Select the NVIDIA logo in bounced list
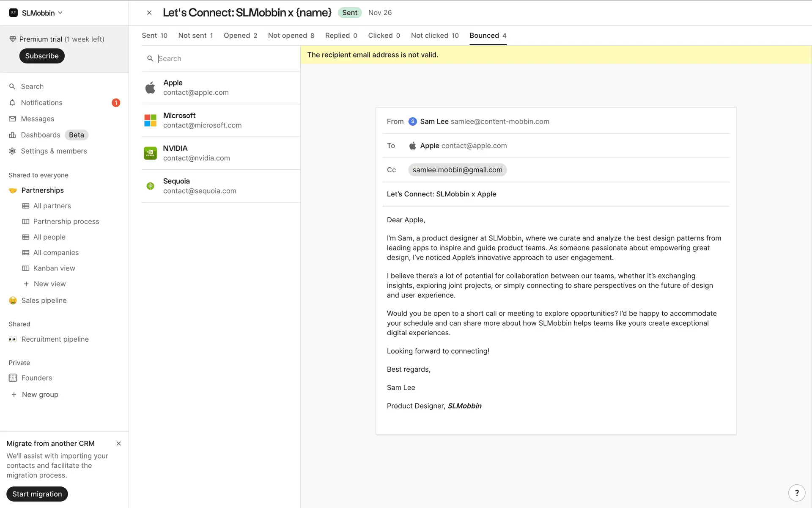This screenshot has width=812, height=508. pyautogui.click(x=150, y=153)
